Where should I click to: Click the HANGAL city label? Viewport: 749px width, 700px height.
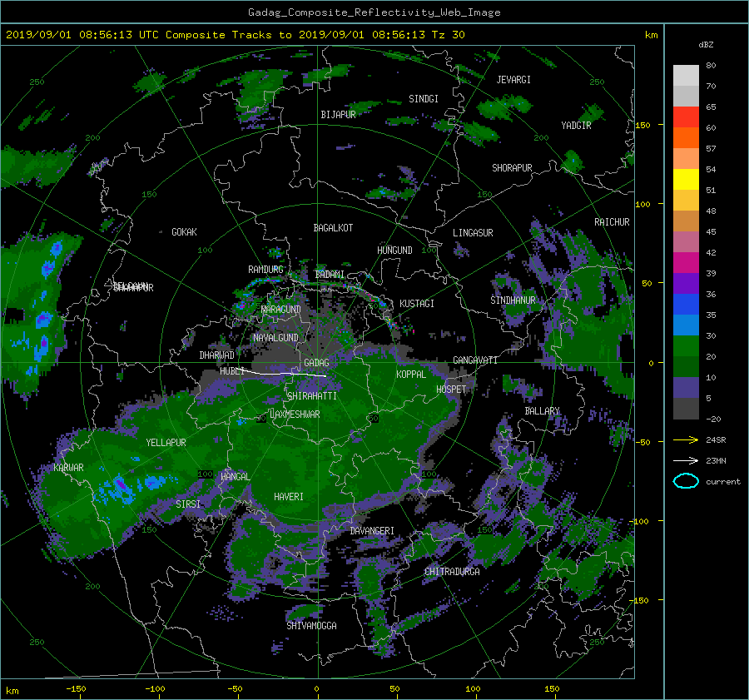coord(235,477)
